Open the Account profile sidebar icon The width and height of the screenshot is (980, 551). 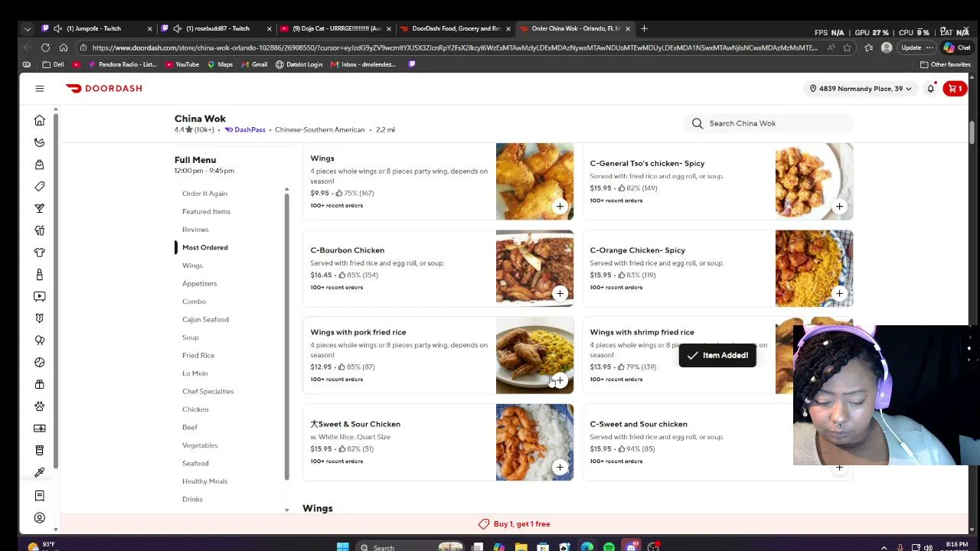tap(40, 518)
